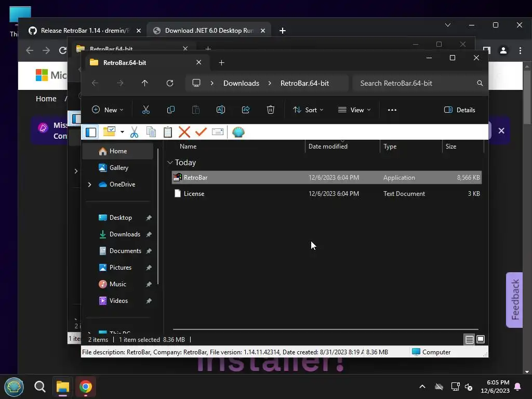Click the PC monitor icon in address bar

[196, 83]
